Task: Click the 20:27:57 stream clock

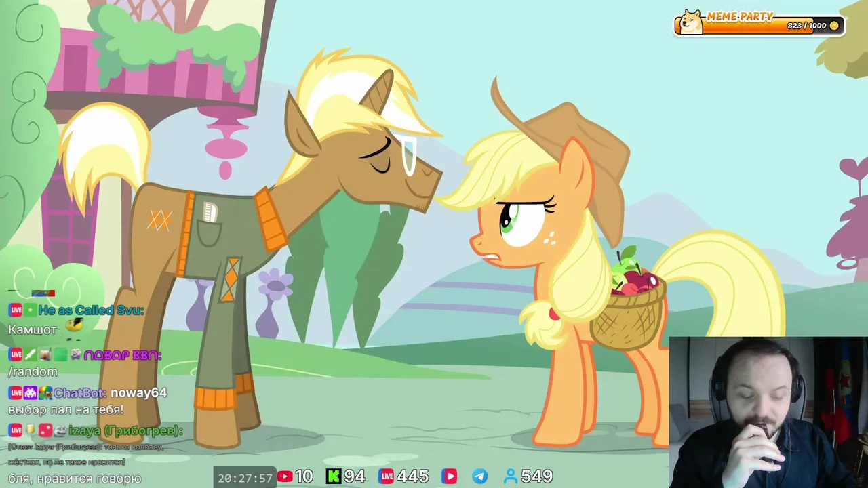Action: pos(245,477)
